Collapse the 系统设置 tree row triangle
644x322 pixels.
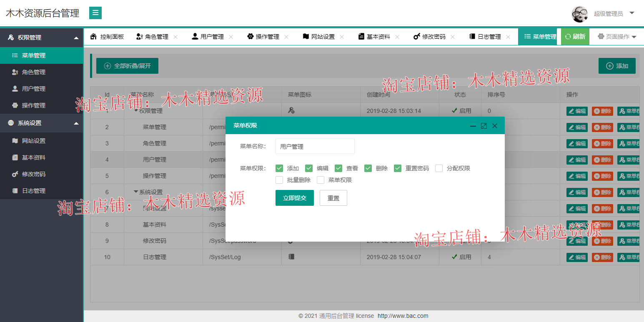(x=136, y=192)
